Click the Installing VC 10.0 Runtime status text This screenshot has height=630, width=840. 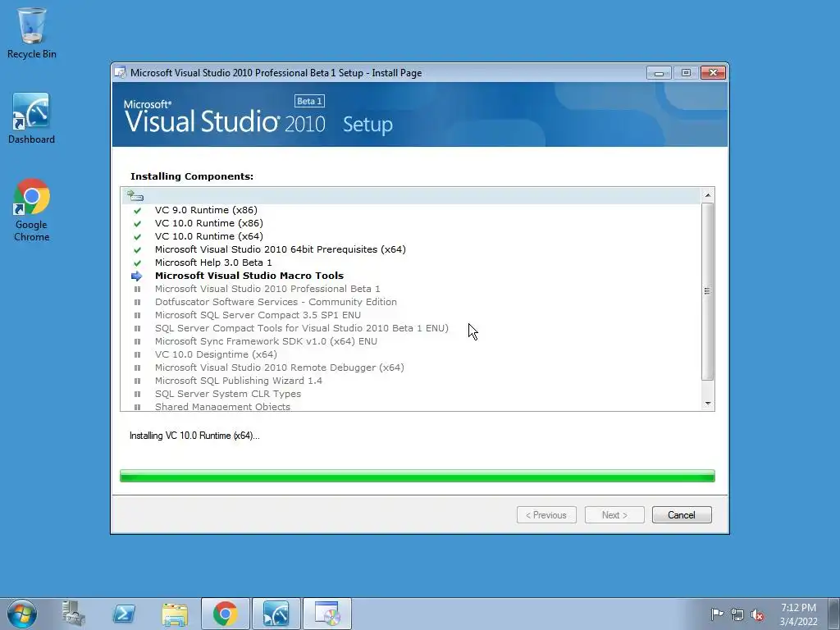(x=194, y=436)
